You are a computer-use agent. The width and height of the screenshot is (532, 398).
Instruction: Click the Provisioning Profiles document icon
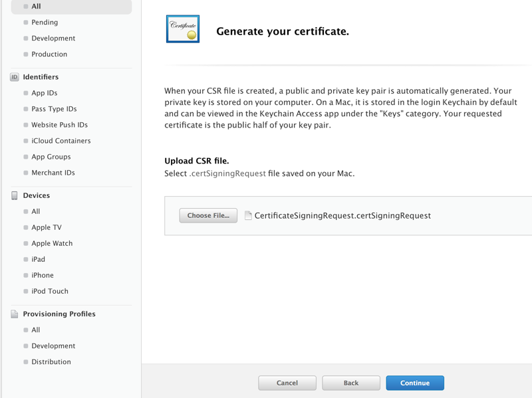click(x=15, y=314)
